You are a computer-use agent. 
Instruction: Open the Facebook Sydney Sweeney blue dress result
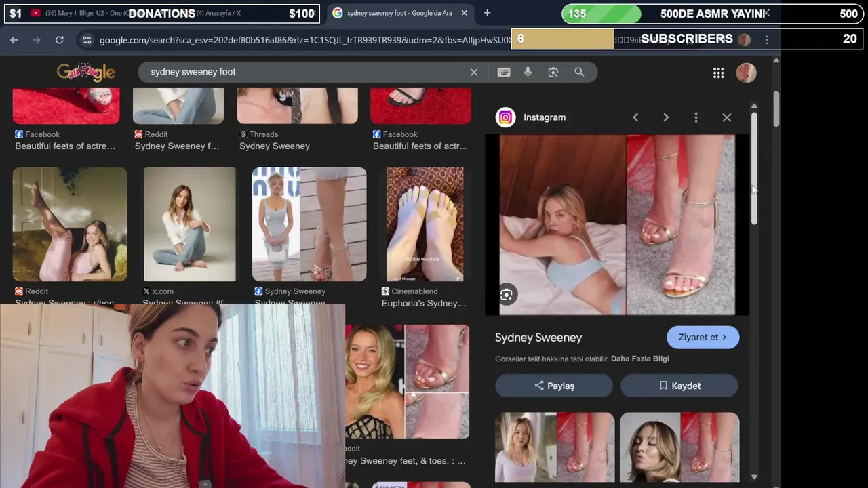coord(309,224)
